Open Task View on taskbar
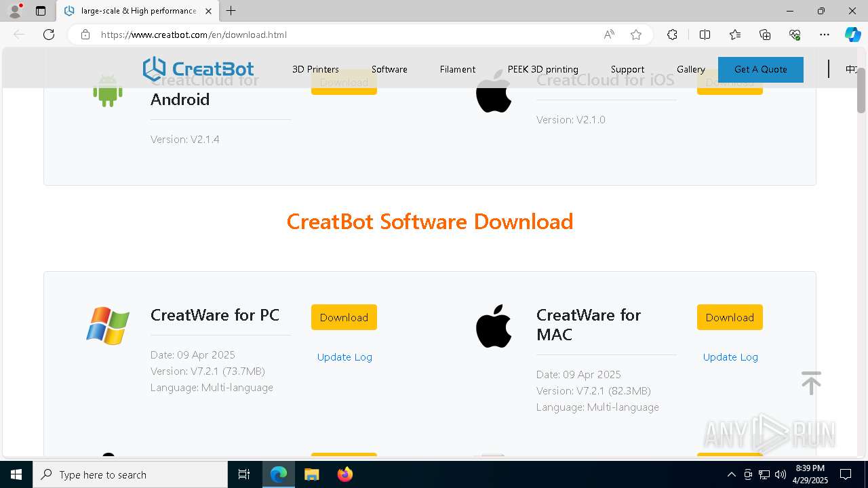Image resolution: width=868 pixels, height=488 pixels. click(x=244, y=474)
